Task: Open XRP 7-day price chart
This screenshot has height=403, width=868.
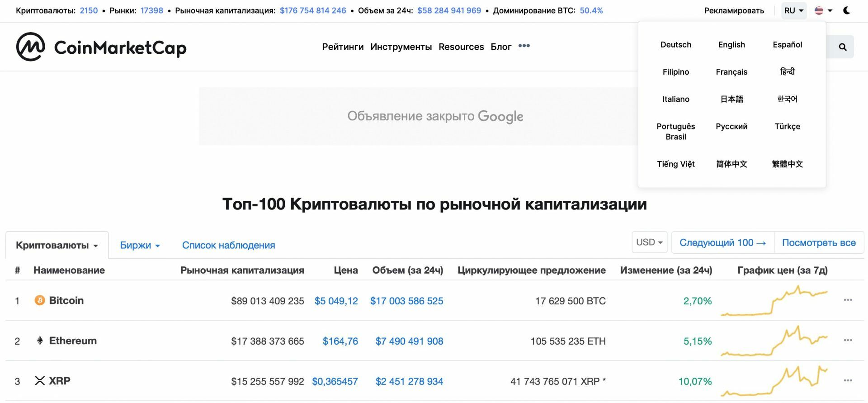Action: pos(774,381)
